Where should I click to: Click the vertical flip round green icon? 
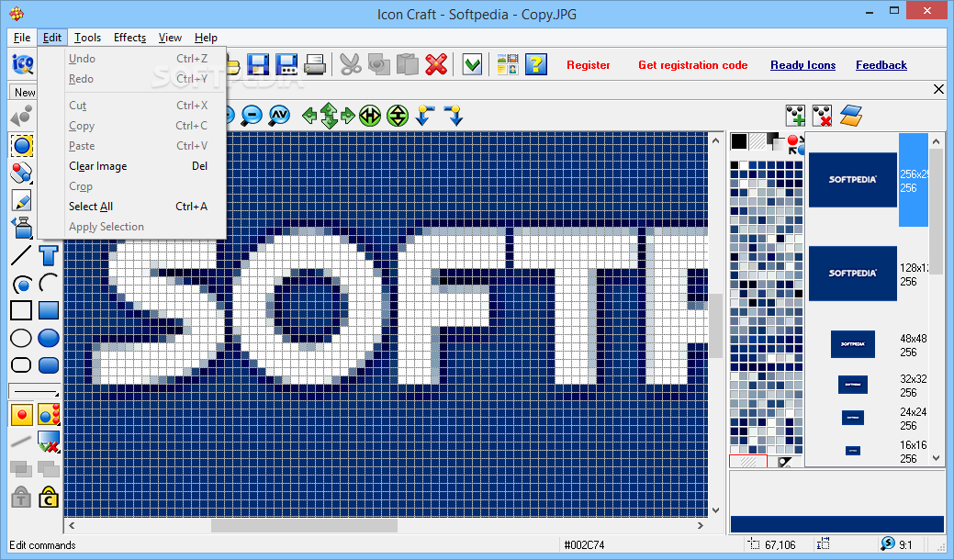click(x=398, y=115)
